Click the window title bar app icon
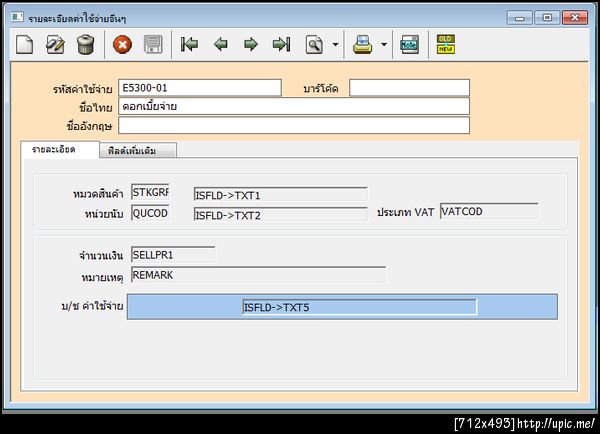This screenshot has height=434, width=600. point(17,17)
